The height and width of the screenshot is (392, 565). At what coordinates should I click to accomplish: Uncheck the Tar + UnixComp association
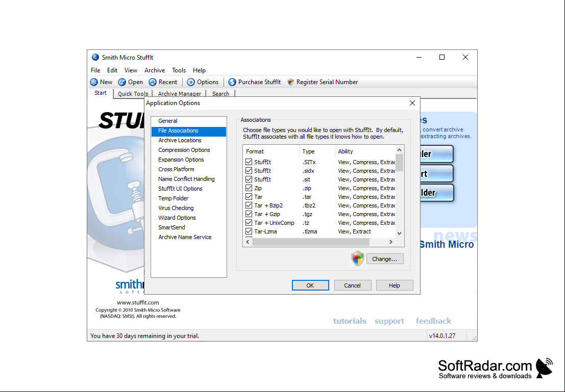click(x=249, y=223)
